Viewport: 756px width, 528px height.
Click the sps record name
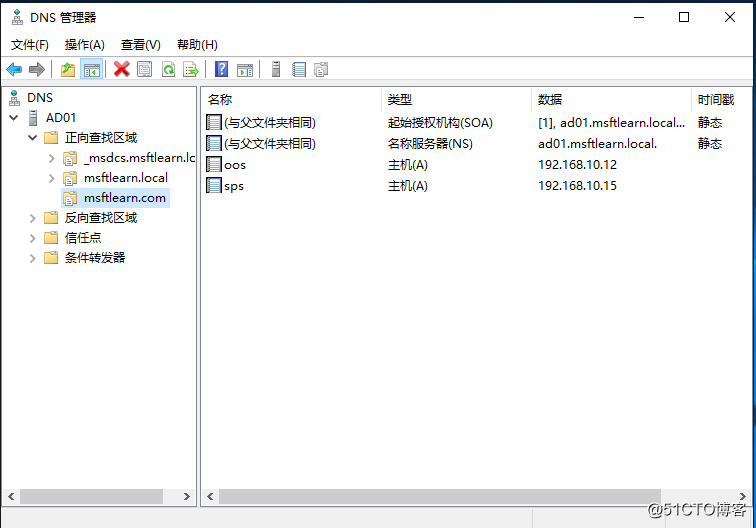[234, 186]
